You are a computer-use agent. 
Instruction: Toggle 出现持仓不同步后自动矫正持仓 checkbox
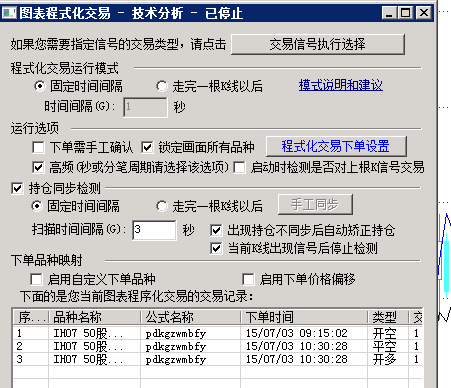click(x=216, y=230)
